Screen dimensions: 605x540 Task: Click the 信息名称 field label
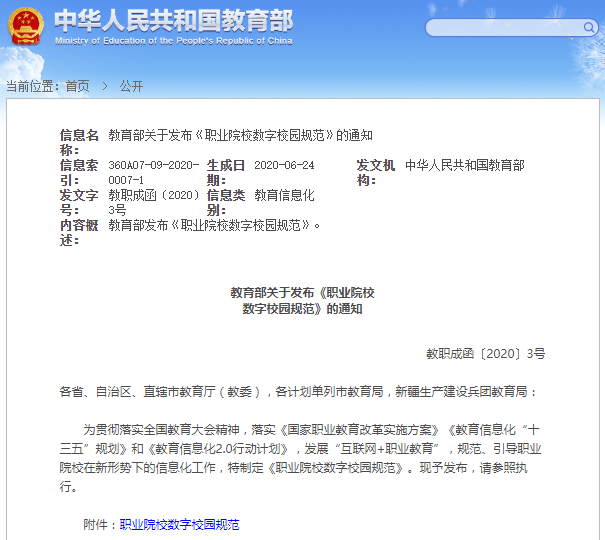(x=79, y=142)
